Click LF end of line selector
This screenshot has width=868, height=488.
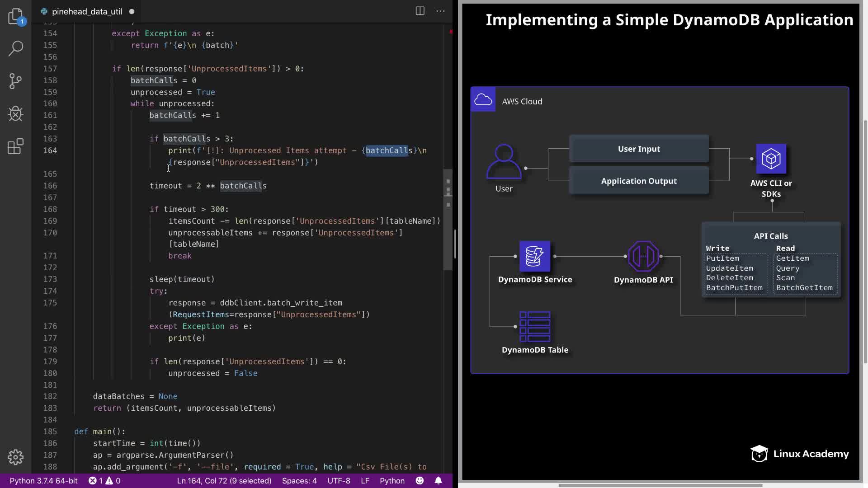(x=365, y=481)
